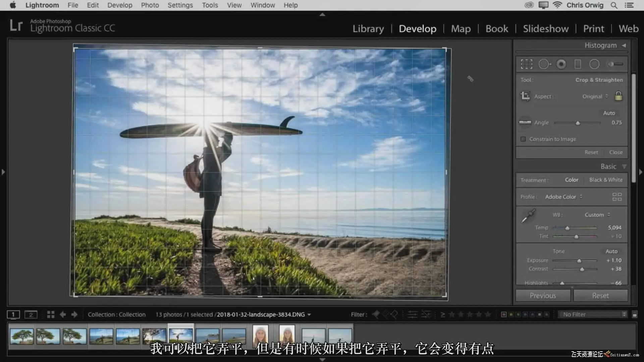Select the Adjustment Brush tool
This screenshot has width=644, height=362.
point(616,64)
